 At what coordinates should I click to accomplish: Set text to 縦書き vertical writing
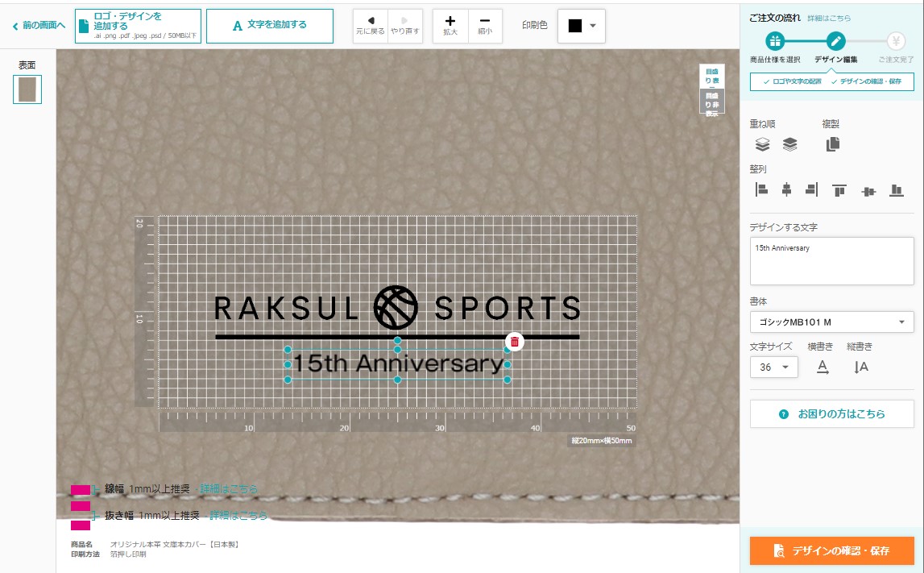point(861,367)
